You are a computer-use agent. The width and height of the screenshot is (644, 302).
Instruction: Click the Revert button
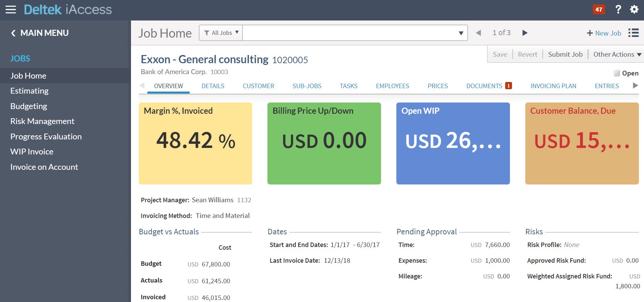click(x=527, y=54)
